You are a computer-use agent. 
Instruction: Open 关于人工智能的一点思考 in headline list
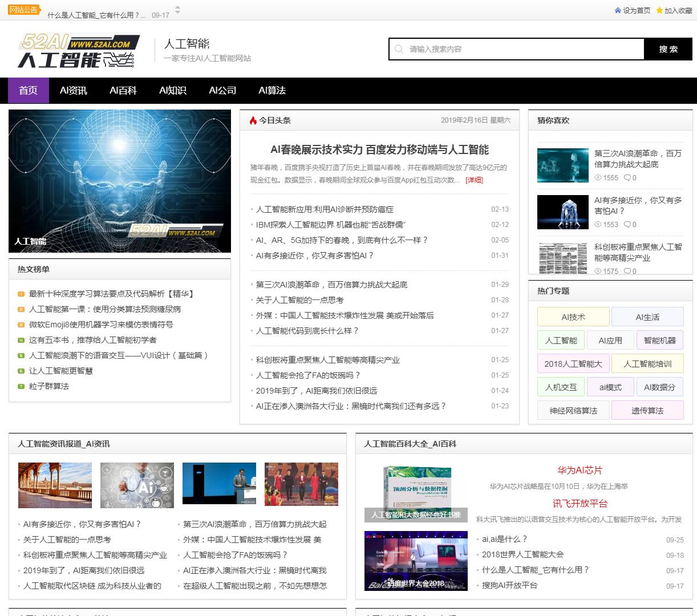tap(299, 300)
